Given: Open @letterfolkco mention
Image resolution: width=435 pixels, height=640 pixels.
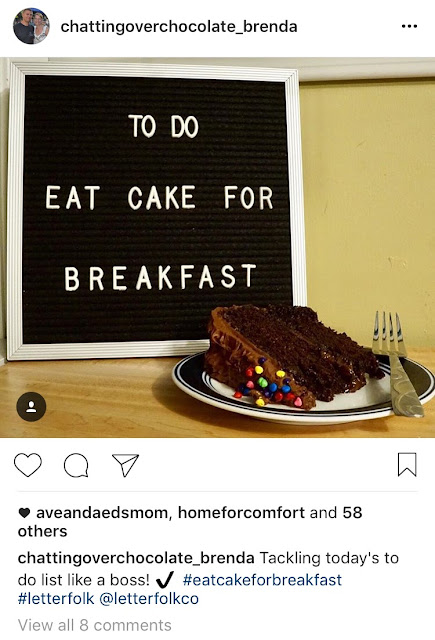Looking at the screenshot, I should tap(149, 599).
